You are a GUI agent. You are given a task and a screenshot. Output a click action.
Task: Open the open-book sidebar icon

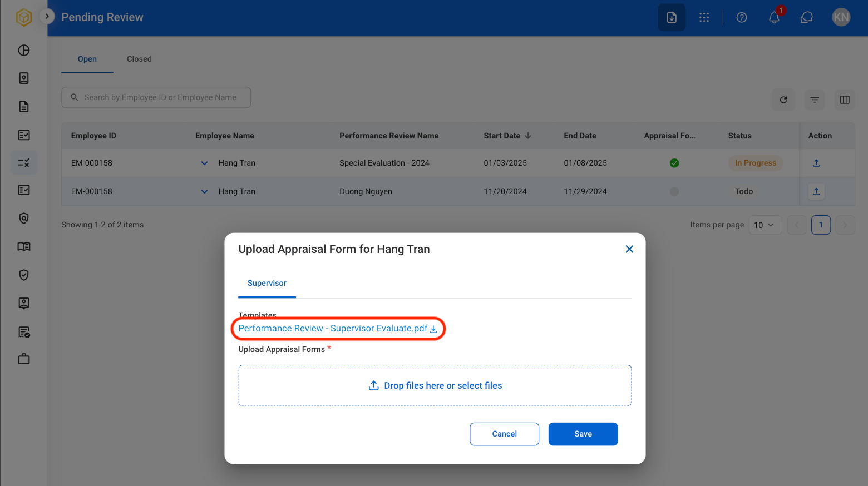(x=24, y=247)
